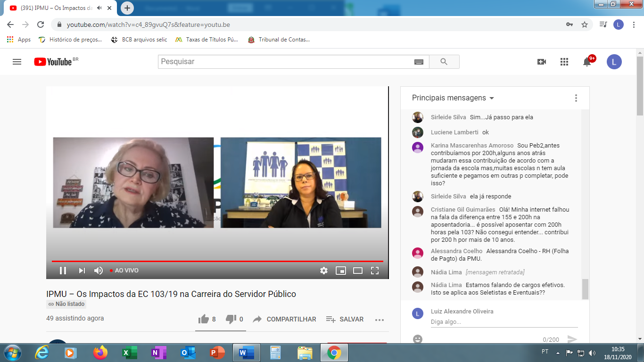644x362 pixels.
Task: Open the Taxas de Títulos Pú... bookmark
Action: (x=207, y=40)
